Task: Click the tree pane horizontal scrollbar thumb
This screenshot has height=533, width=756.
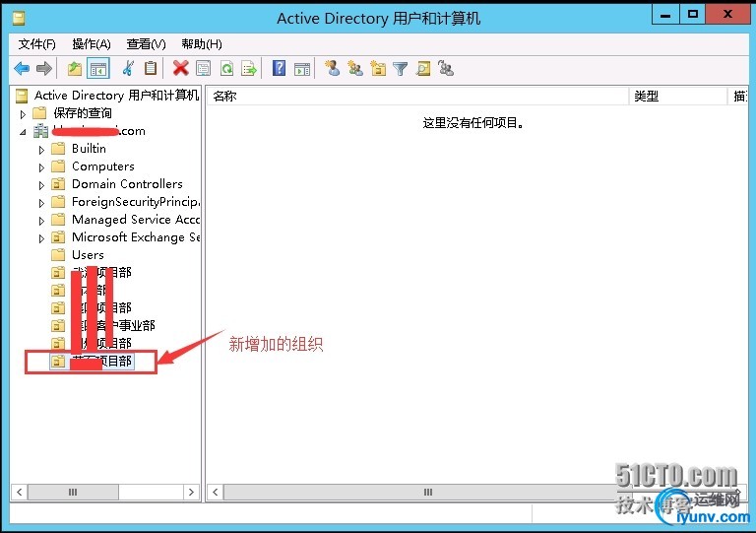Action: point(73,492)
